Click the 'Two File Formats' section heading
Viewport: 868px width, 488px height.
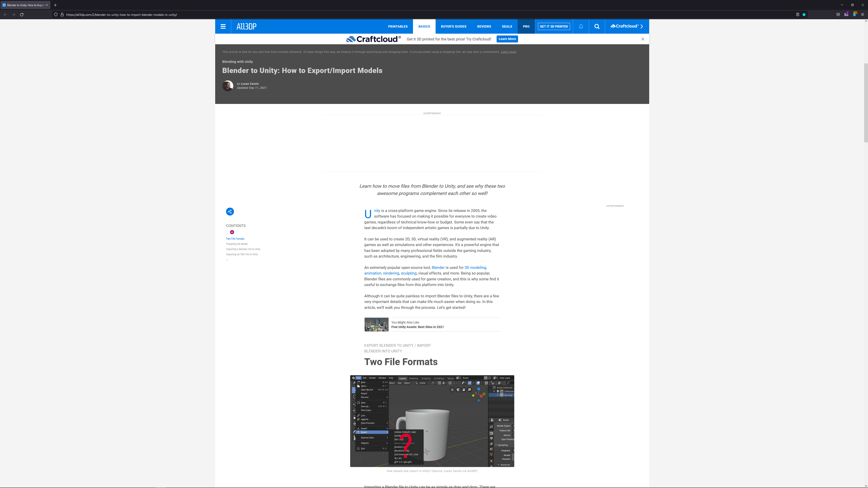[x=401, y=362]
